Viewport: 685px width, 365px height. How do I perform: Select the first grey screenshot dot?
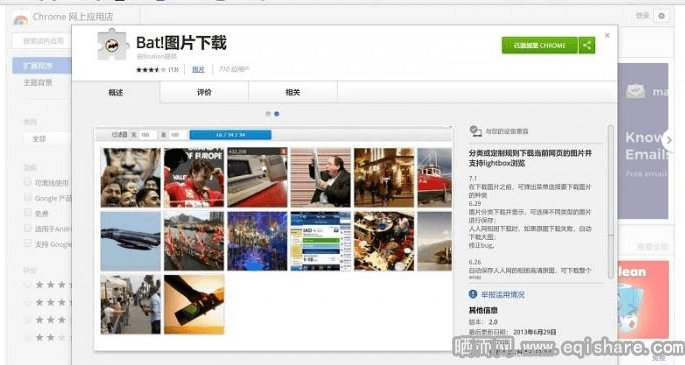tap(268, 114)
